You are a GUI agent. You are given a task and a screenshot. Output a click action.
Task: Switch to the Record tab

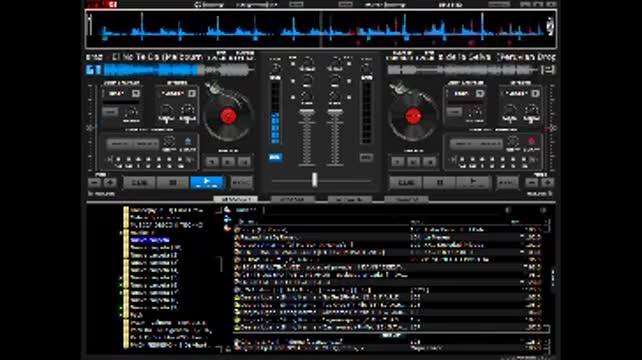click(406, 199)
